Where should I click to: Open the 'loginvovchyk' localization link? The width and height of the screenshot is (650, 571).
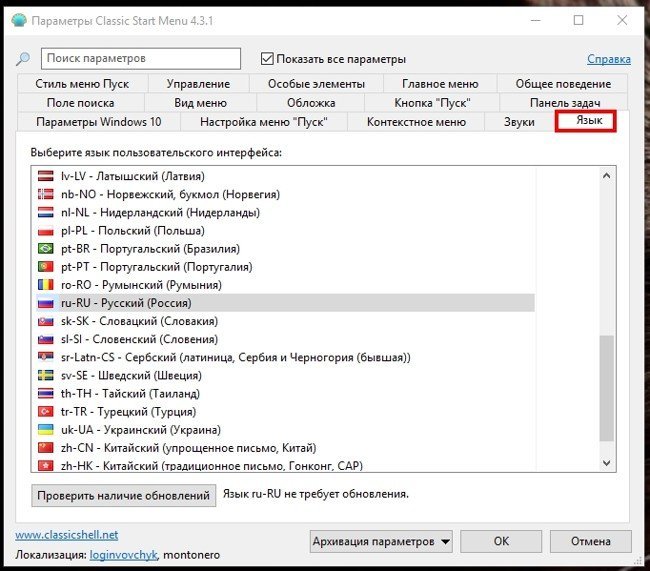tap(124, 555)
